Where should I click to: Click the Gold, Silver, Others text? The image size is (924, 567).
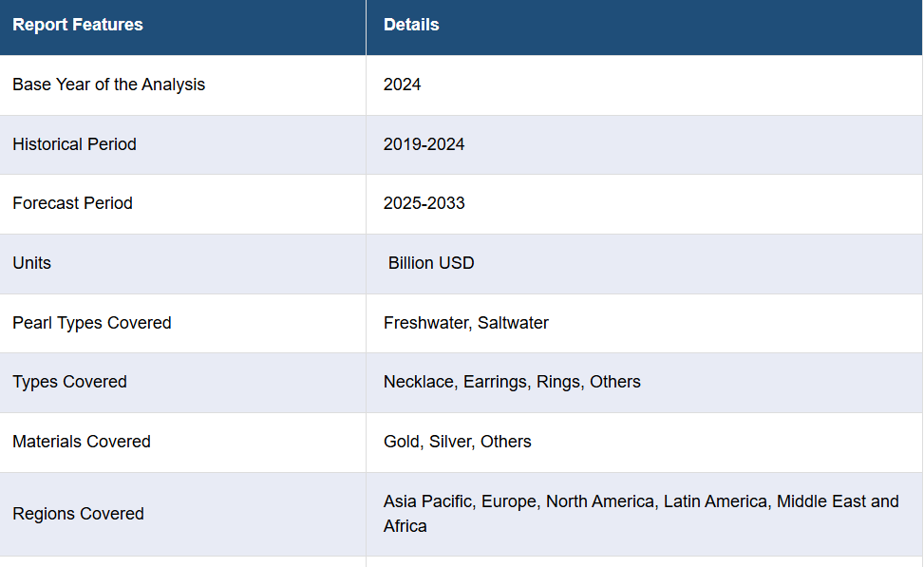(457, 442)
